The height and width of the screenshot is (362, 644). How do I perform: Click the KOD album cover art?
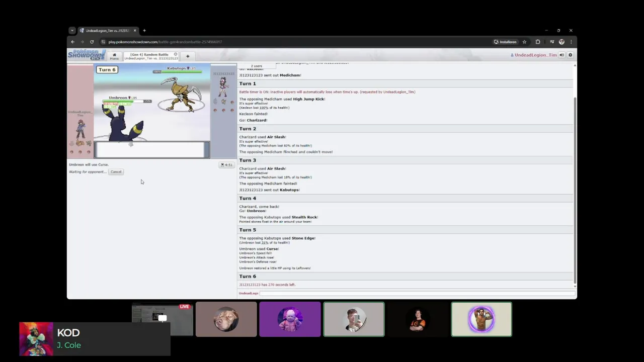click(36, 339)
